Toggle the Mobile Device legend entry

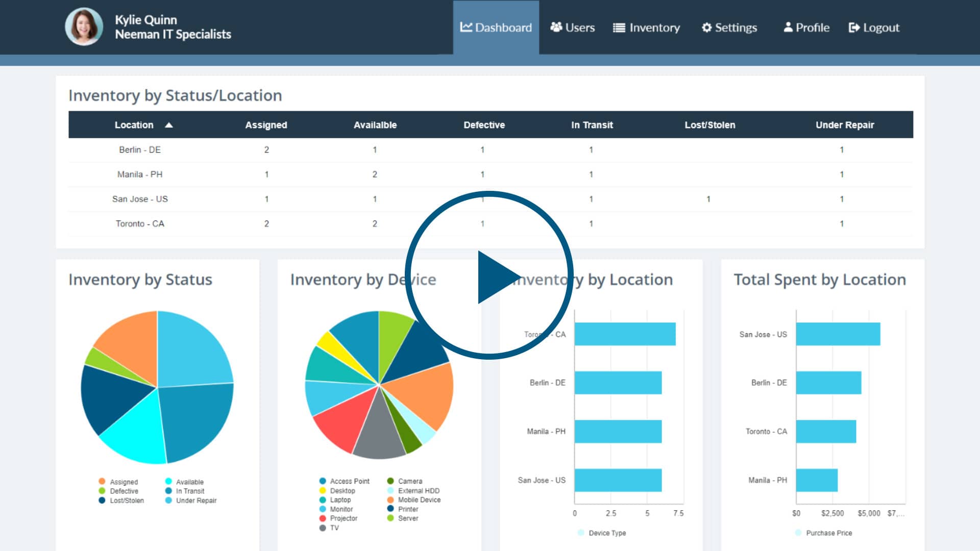(x=419, y=500)
